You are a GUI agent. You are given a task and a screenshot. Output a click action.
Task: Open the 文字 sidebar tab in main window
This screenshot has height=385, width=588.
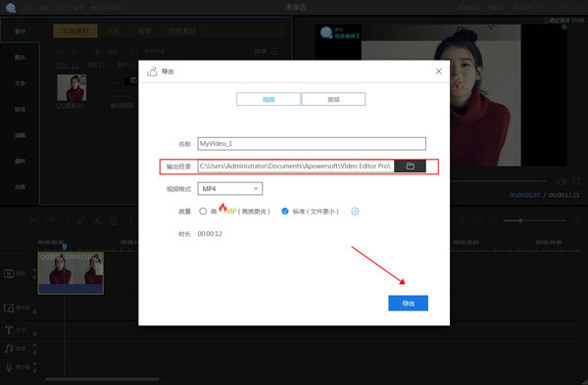(20, 83)
